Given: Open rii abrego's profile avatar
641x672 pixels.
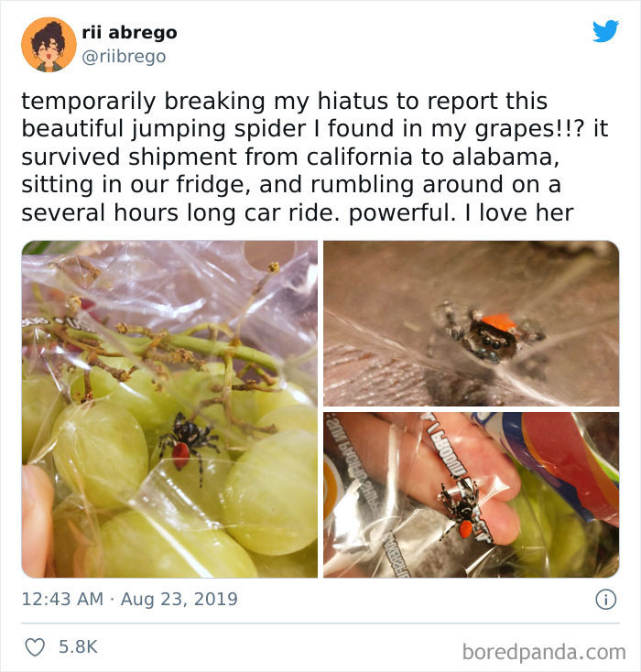Looking at the screenshot, I should (49, 45).
